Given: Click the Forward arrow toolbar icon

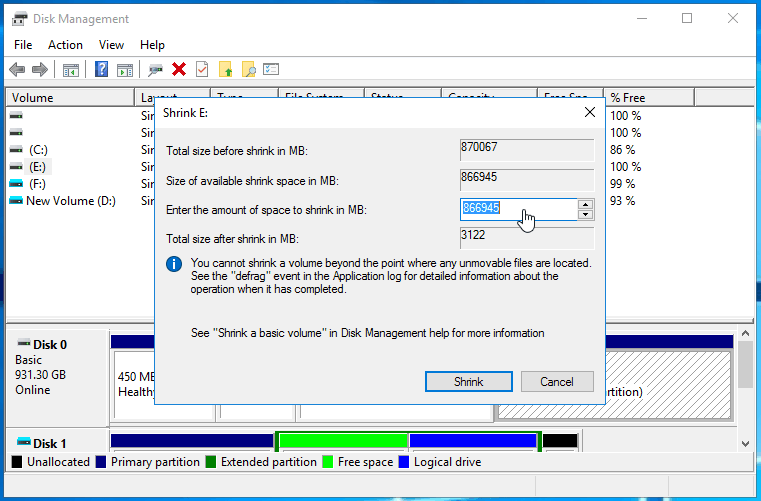Looking at the screenshot, I should (40, 69).
